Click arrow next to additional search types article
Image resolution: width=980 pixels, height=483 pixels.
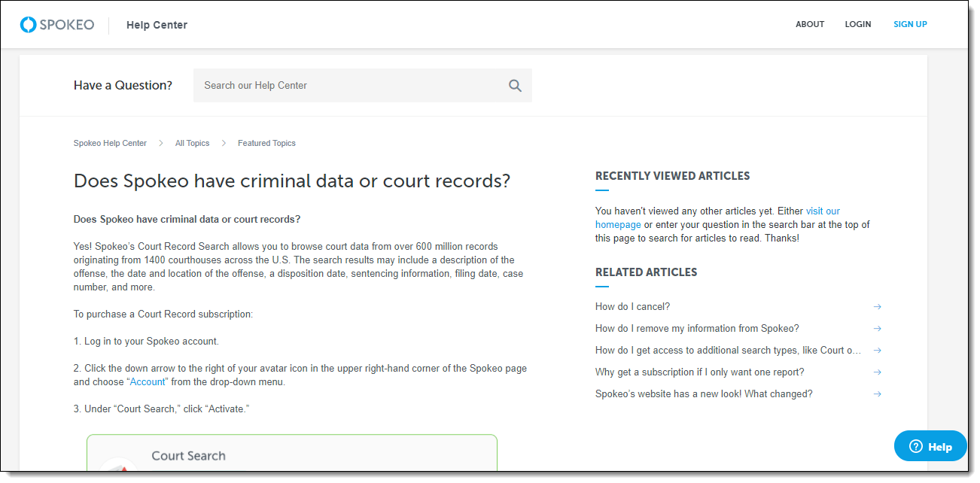point(877,351)
